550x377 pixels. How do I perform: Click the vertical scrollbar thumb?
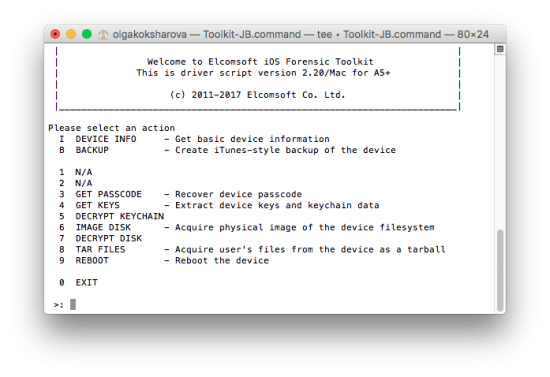pyautogui.click(x=500, y=270)
